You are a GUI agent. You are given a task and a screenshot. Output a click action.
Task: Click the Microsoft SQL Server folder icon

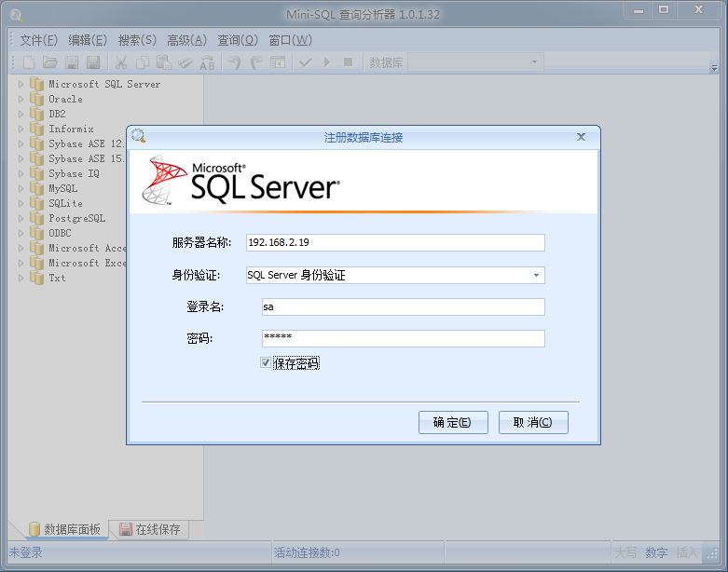click(36, 84)
